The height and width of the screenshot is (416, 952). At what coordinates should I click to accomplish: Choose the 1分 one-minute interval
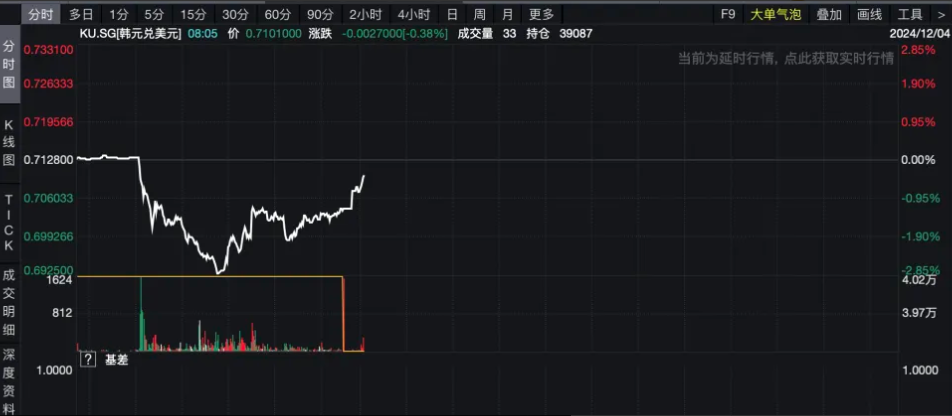pyautogui.click(x=119, y=15)
